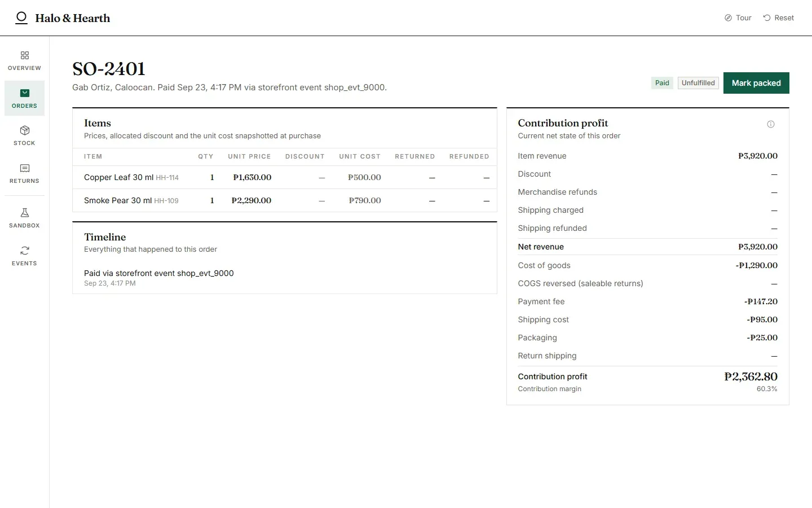Click the Paid status badge
812x508 pixels.
pos(662,83)
